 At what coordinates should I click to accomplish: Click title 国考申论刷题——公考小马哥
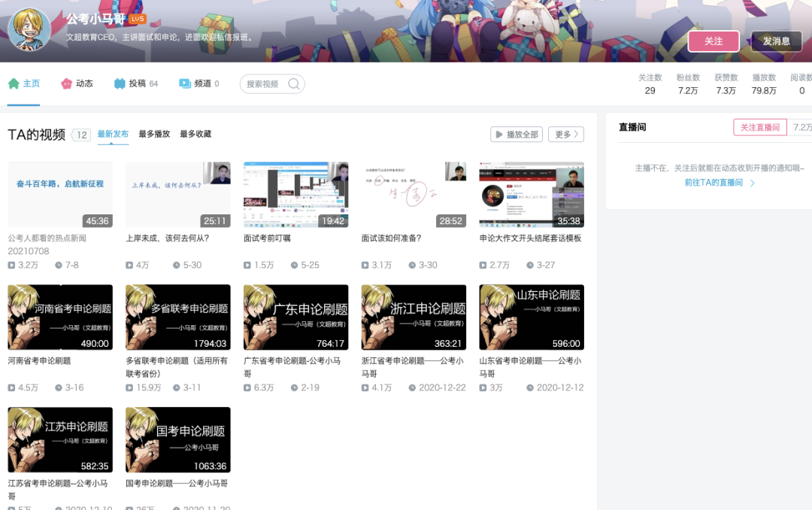(177, 484)
